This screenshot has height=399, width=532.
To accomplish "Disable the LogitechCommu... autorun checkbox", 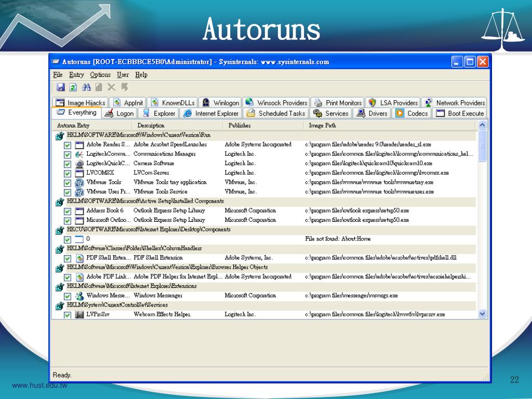I will click(68, 155).
